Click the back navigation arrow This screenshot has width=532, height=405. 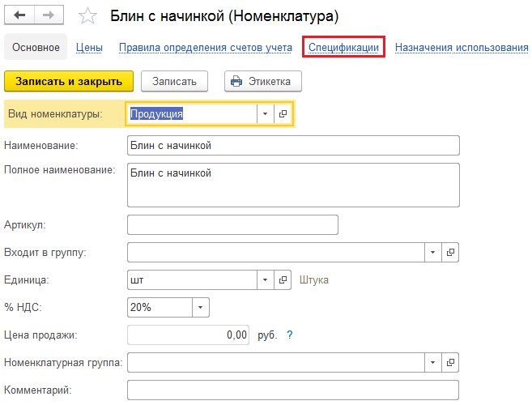pyautogui.click(x=19, y=15)
